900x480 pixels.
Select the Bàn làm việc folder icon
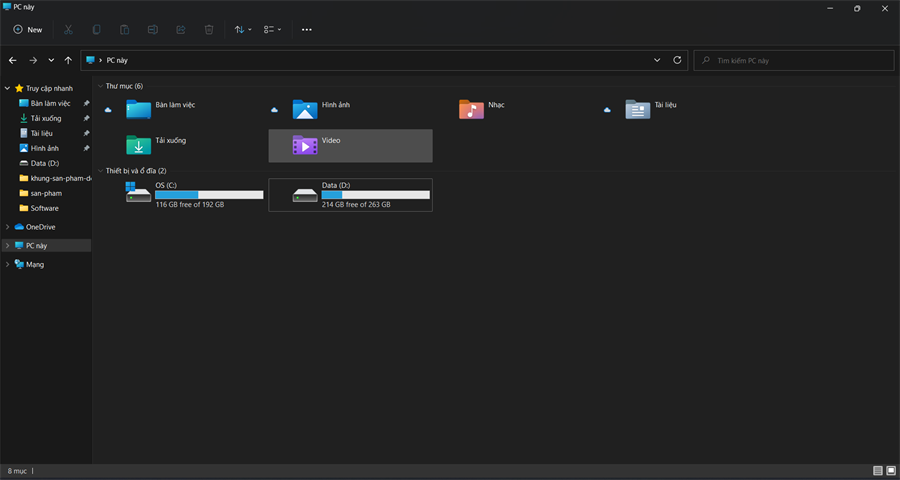[138, 109]
